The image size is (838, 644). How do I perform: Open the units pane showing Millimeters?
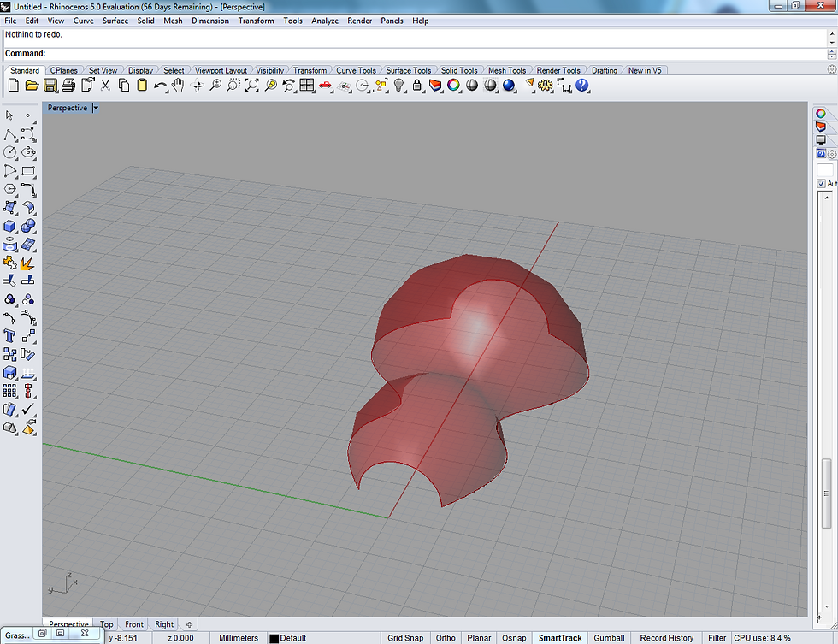tap(239, 638)
